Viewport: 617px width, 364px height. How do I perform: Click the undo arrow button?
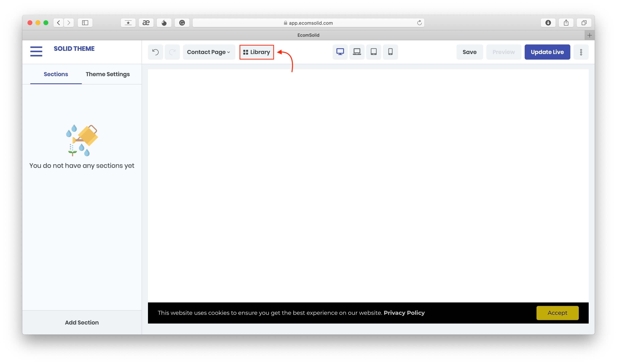156,52
